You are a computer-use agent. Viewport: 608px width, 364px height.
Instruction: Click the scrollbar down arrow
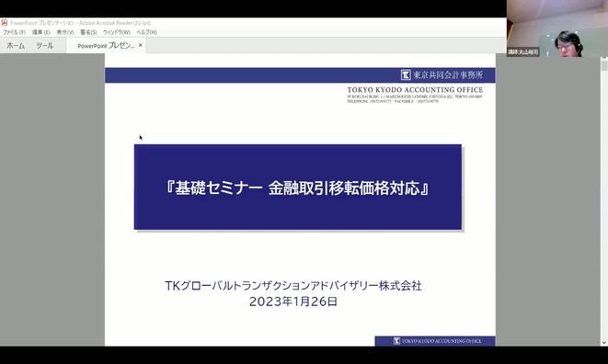point(604,343)
